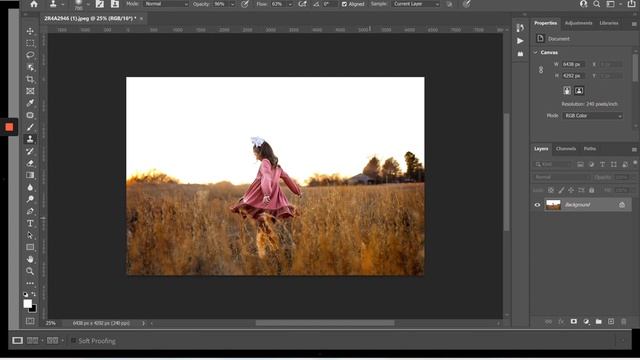Viewport: 640px width, 360px height.
Task: Open the Properties panel hamburger menu
Action: click(x=634, y=24)
